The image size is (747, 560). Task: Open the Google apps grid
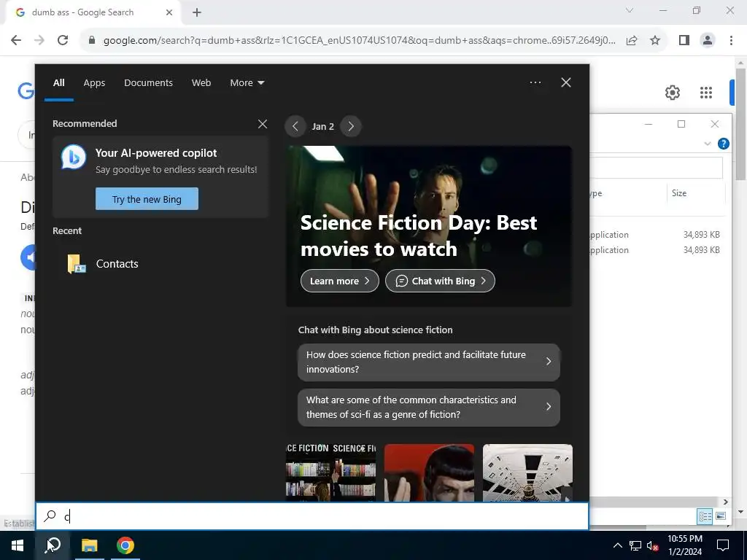pos(706,93)
